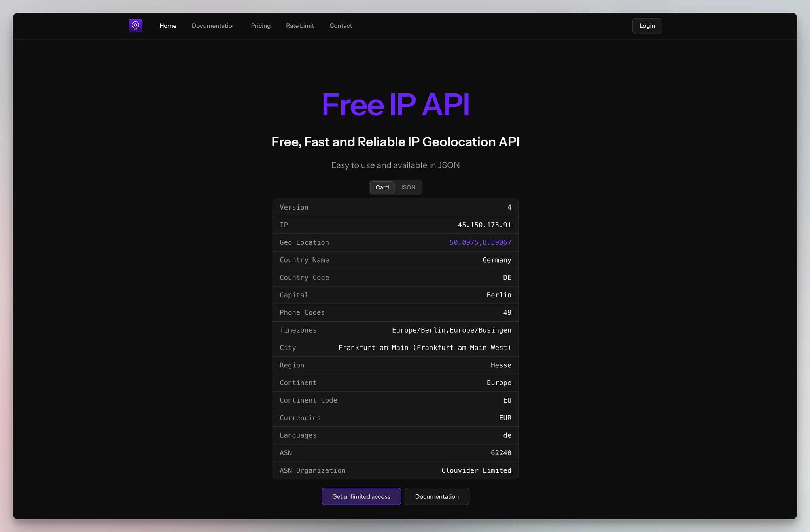The image size is (810, 532).
Task: Click the Phone Codes value 49
Action: (507, 312)
